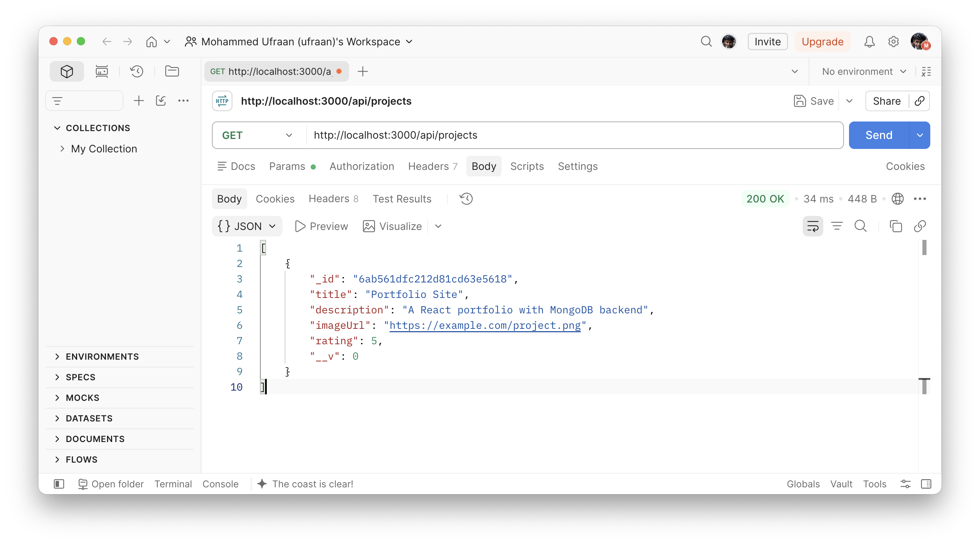Open the notifications bell

click(x=869, y=41)
